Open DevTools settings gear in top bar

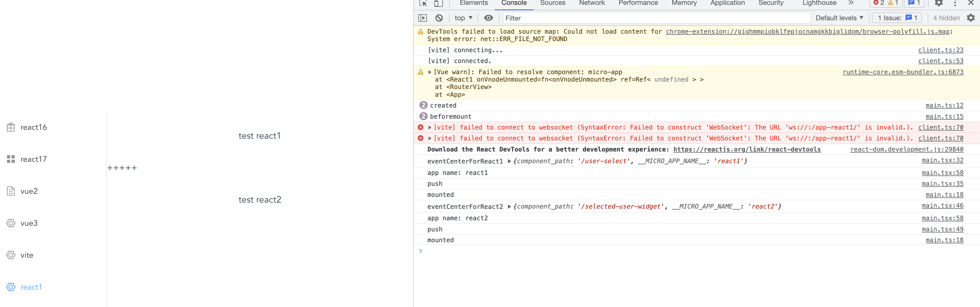(939, 3)
